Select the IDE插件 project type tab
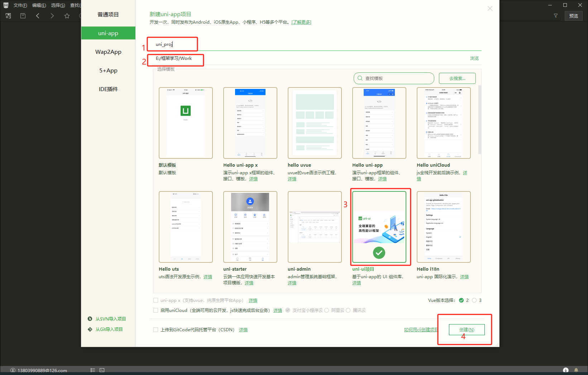This screenshot has width=588, height=375. point(108,89)
